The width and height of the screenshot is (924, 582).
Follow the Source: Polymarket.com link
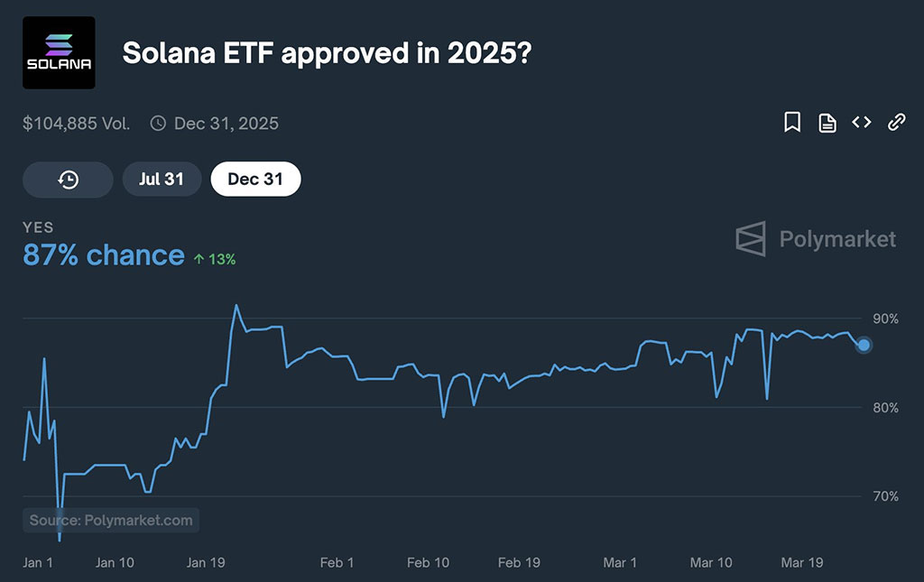(111, 520)
